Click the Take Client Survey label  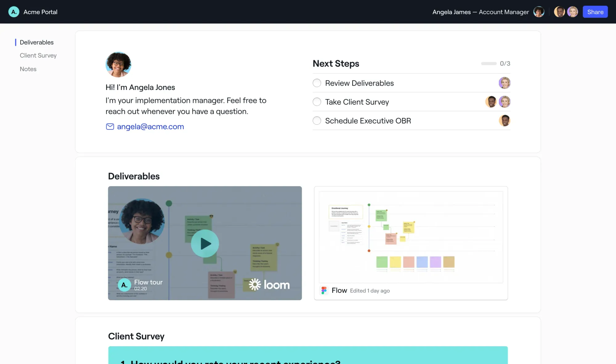357,102
